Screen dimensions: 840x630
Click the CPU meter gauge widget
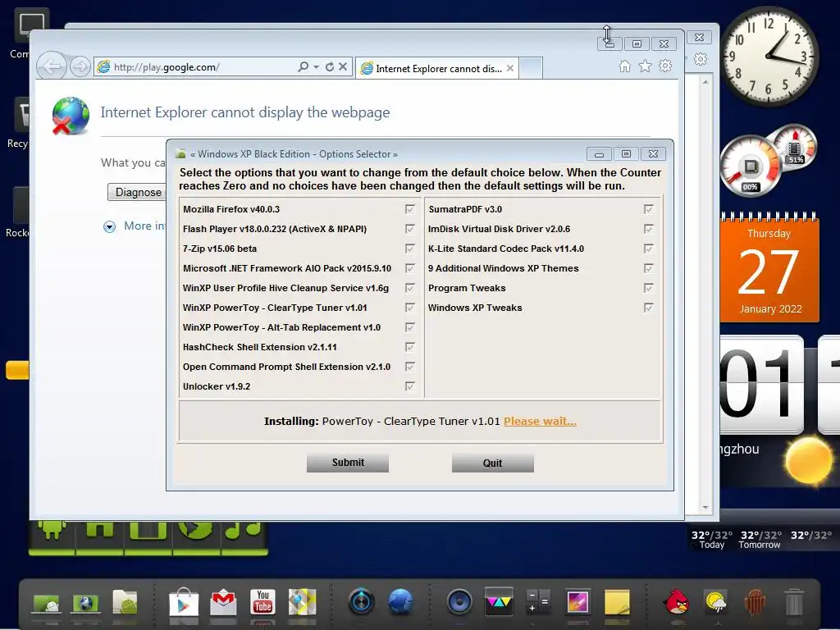click(750, 166)
